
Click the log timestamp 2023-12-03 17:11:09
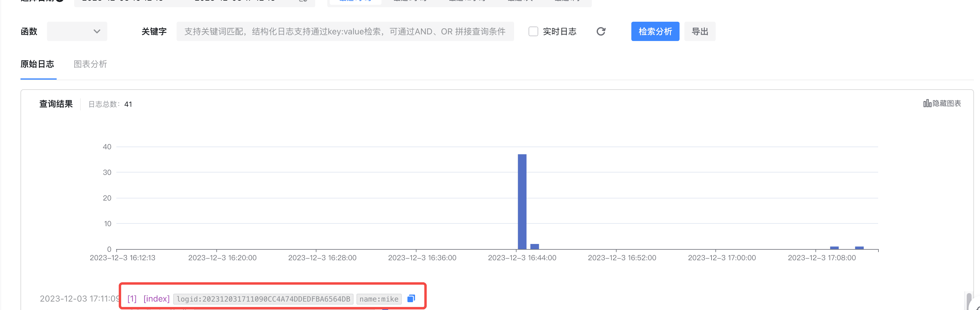[79, 299]
